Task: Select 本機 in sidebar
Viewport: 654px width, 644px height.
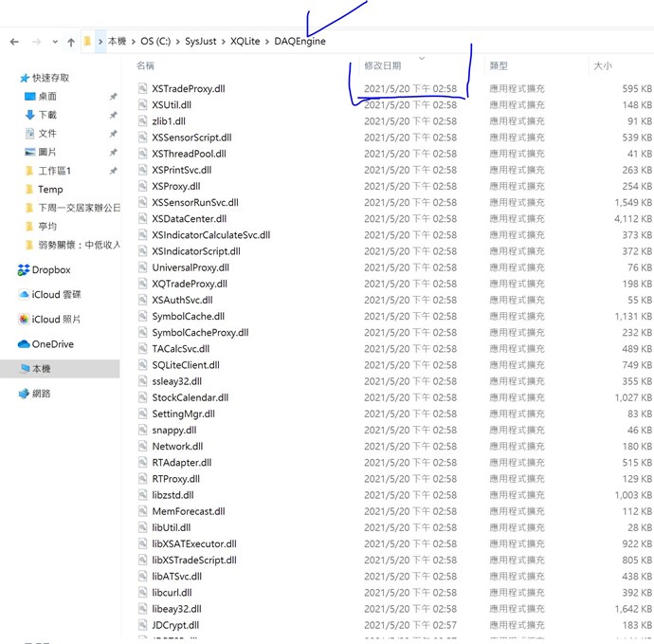Action: click(60, 369)
